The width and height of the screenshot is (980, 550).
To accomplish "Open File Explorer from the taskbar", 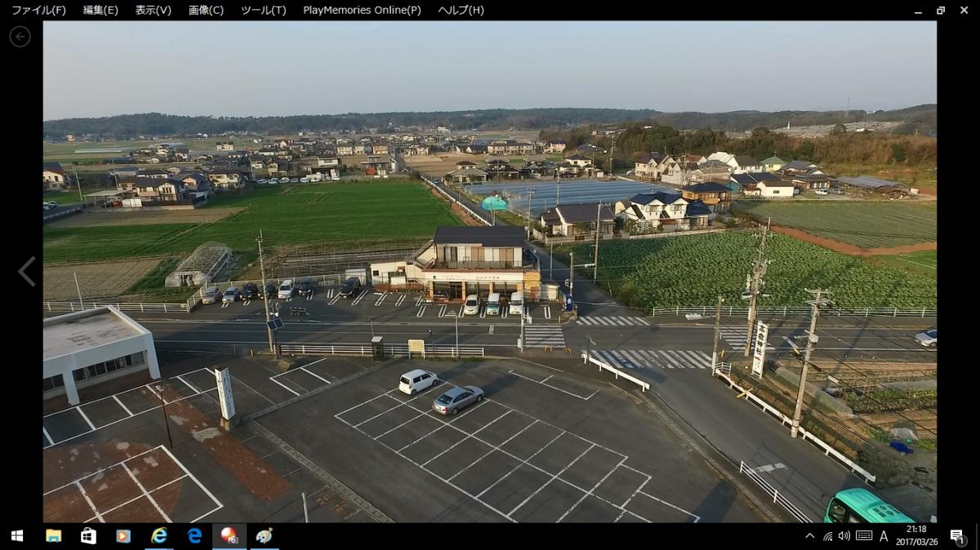I will point(53,536).
